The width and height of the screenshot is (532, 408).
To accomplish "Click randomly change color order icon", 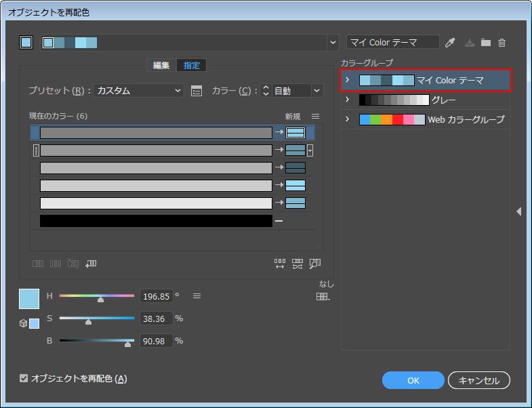I will pos(280,264).
